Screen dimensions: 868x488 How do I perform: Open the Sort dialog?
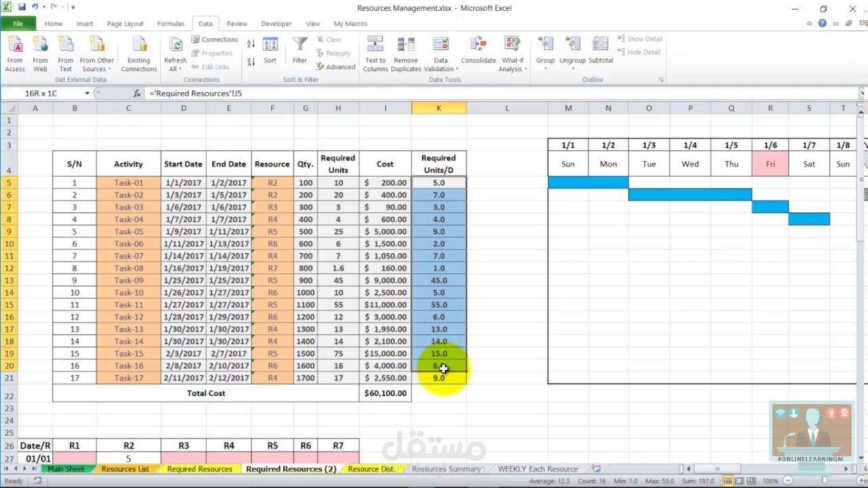[x=270, y=52]
